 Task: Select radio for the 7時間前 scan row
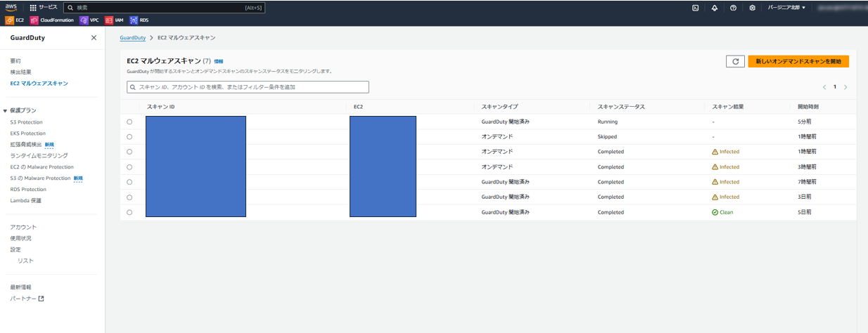(x=129, y=182)
